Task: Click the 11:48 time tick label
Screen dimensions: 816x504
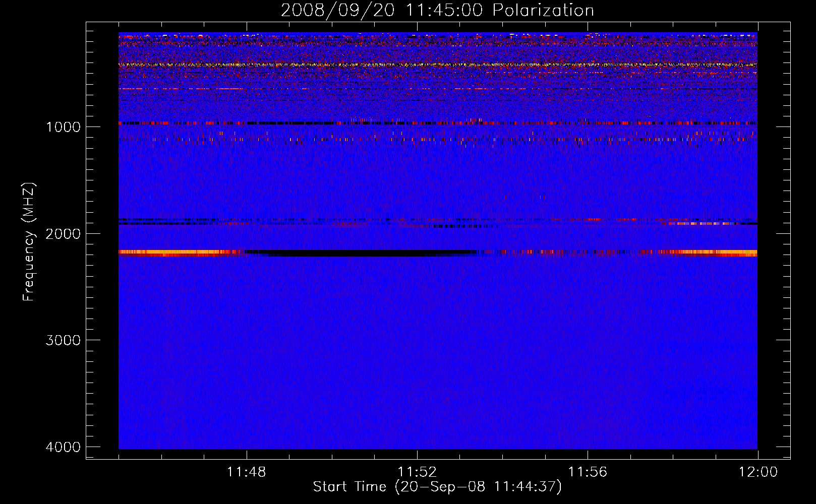Action: click(246, 472)
